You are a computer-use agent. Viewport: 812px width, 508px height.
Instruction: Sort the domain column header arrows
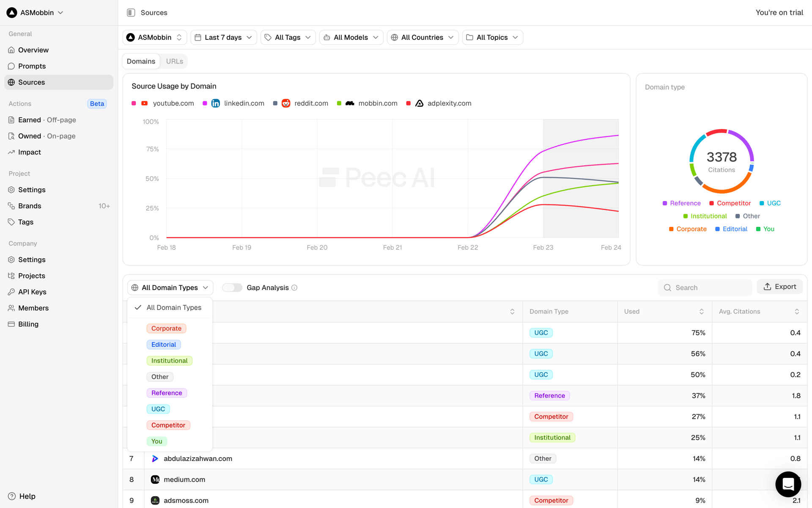pyautogui.click(x=512, y=312)
